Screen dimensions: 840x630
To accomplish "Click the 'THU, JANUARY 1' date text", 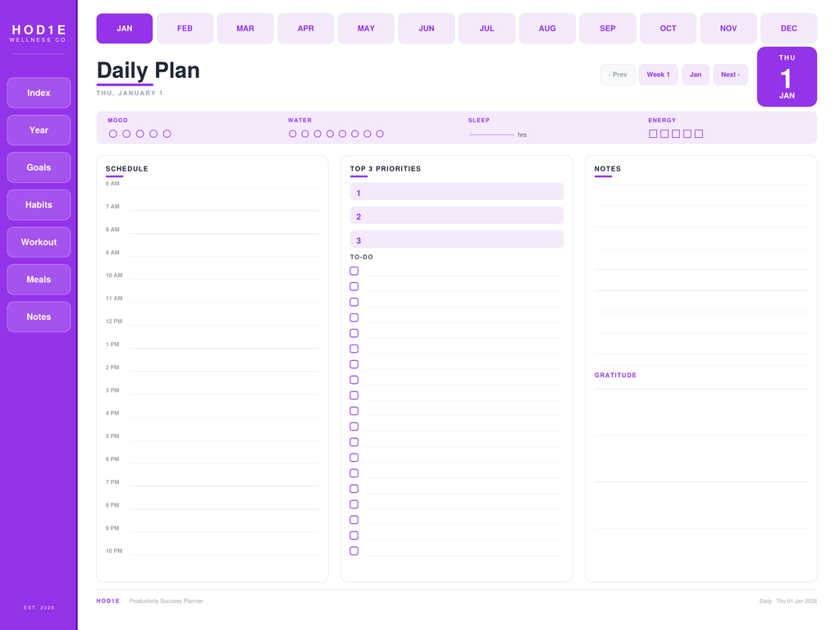I will tap(130, 94).
